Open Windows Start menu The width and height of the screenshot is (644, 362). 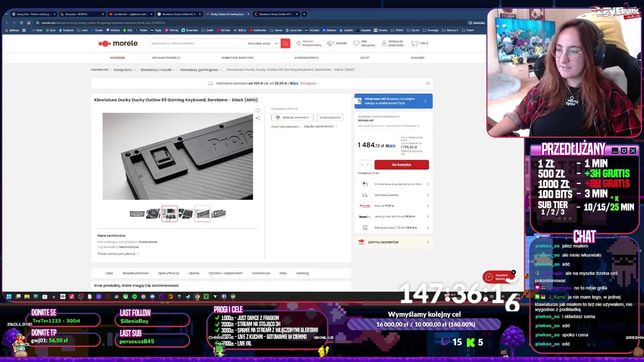coord(9,297)
